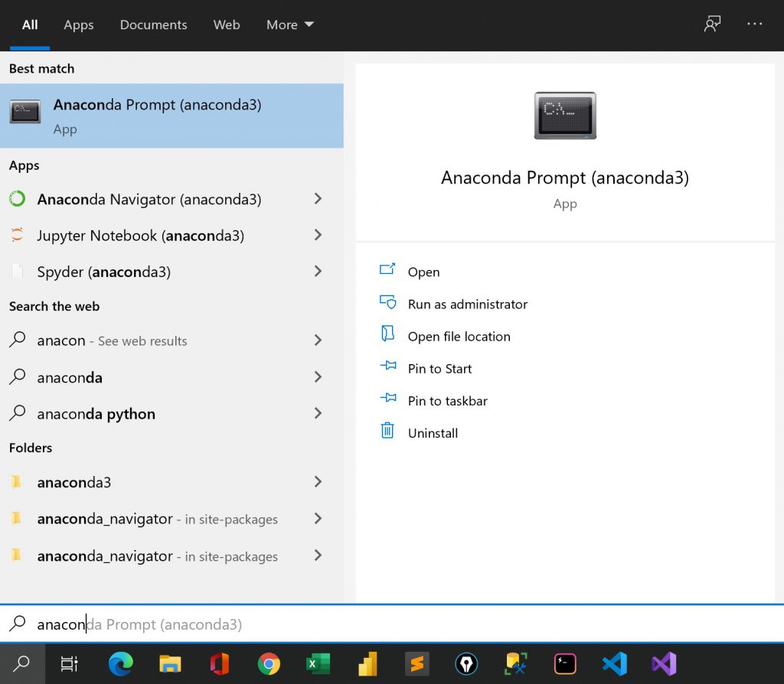This screenshot has width=784, height=684.
Task: Click the Anaconda Navigator app icon
Action: tap(18, 199)
